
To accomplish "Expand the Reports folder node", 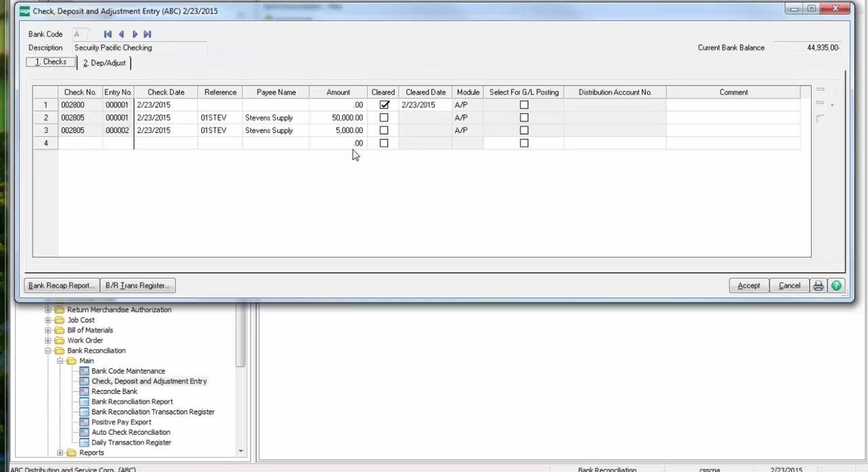I will coord(60,452).
